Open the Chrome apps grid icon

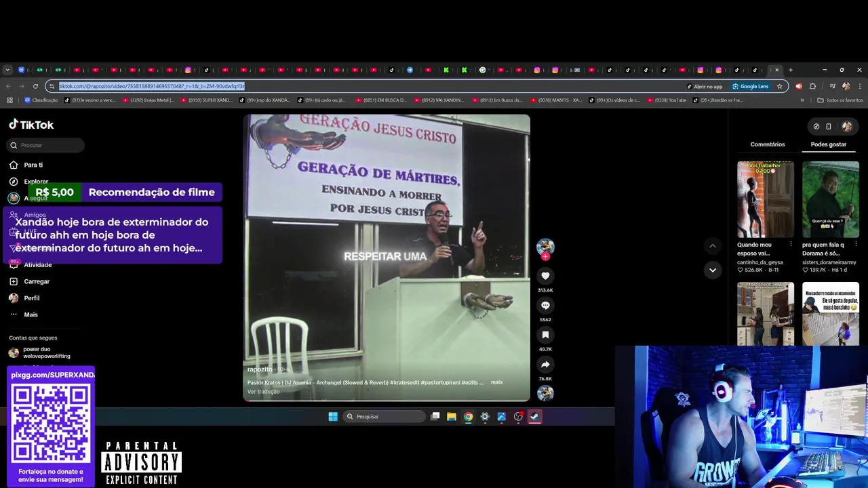pyautogui.click(x=9, y=100)
